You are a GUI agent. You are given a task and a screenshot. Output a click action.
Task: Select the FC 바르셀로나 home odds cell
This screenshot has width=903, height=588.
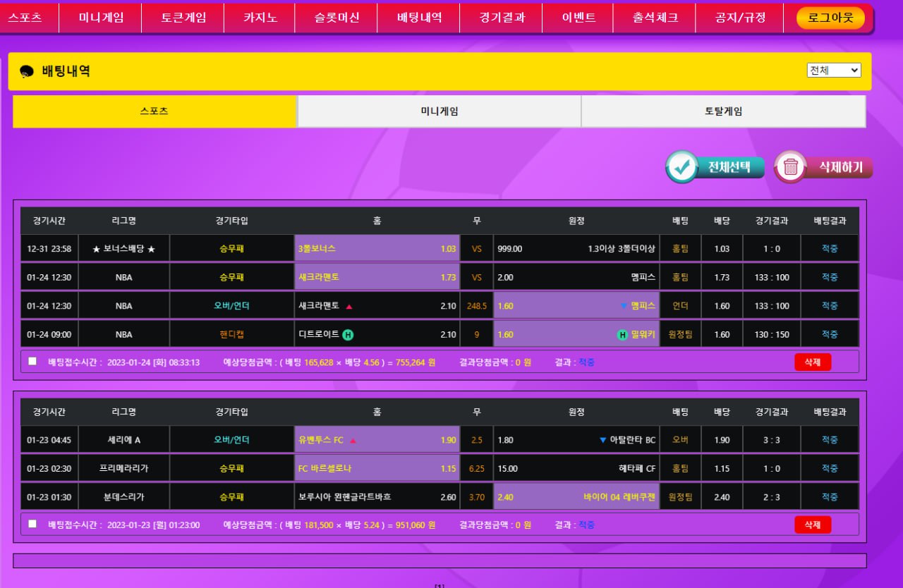377,468
